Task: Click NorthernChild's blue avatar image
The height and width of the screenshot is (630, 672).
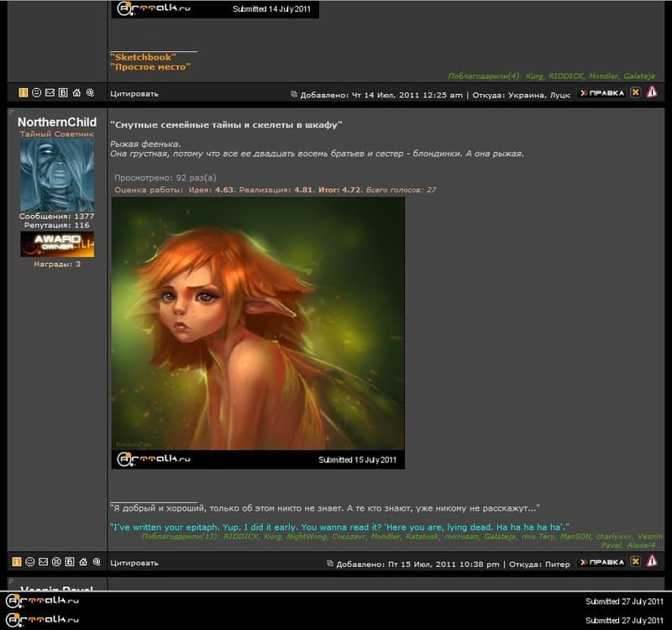Action: (x=57, y=175)
